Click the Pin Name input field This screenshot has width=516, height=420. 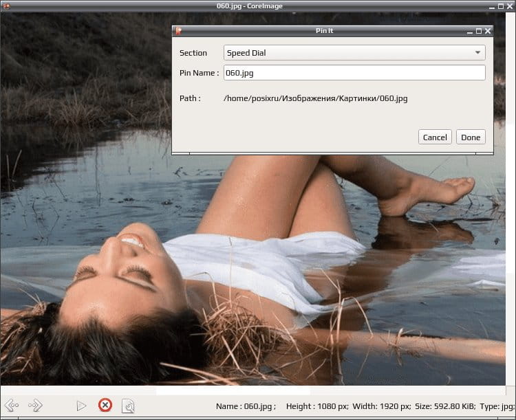(x=354, y=73)
